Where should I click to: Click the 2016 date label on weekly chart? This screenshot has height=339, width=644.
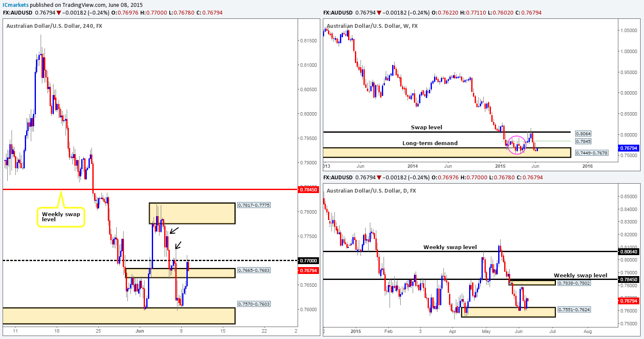(588, 166)
